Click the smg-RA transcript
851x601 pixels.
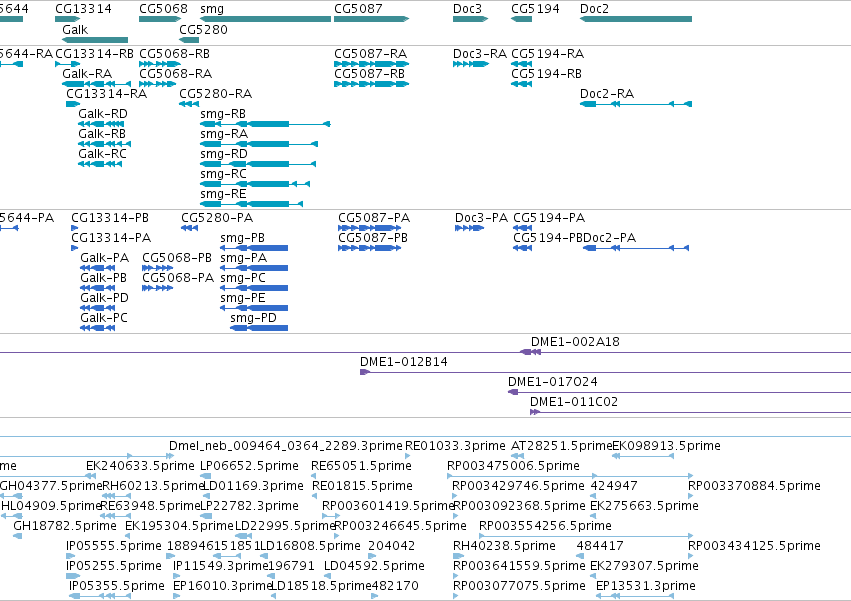point(259,144)
